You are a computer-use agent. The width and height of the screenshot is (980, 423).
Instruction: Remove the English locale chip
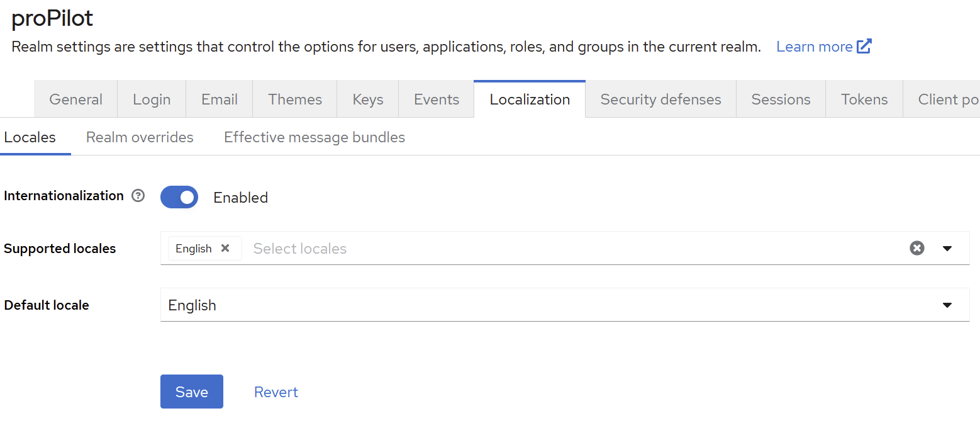click(x=225, y=249)
